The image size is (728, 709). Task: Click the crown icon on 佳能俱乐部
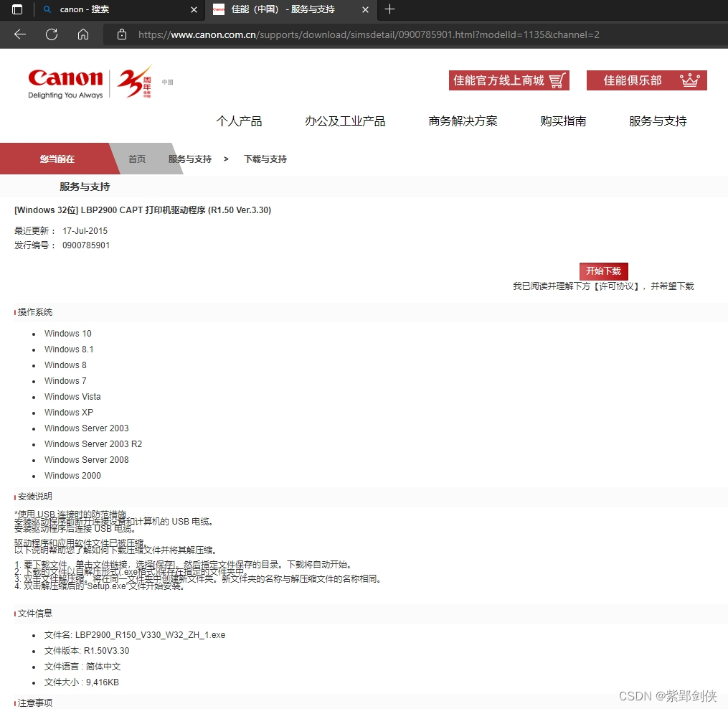(690, 80)
